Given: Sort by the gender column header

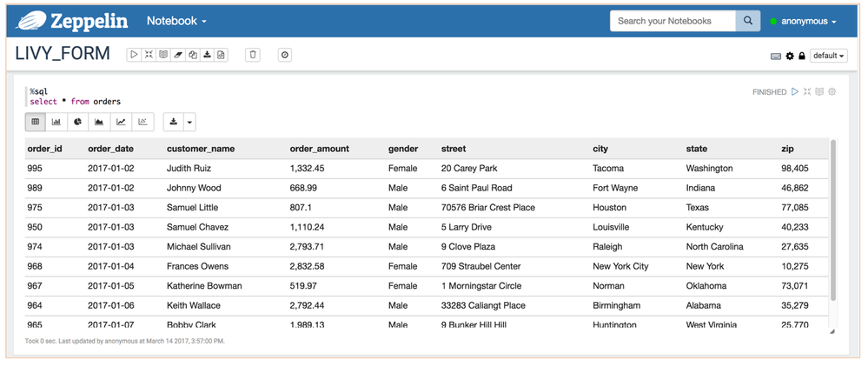Looking at the screenshot, I should tap(403, 149).
